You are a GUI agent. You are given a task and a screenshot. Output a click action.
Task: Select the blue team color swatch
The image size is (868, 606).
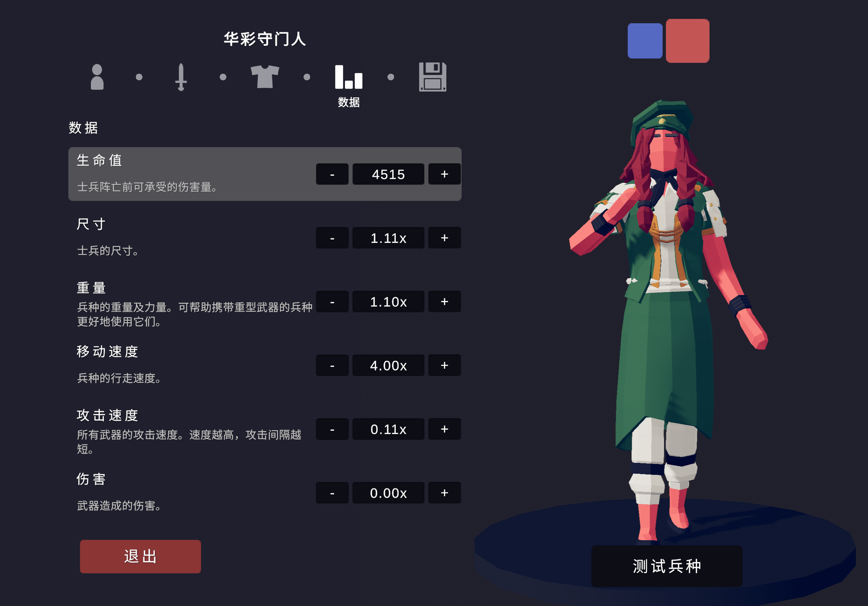645,41
